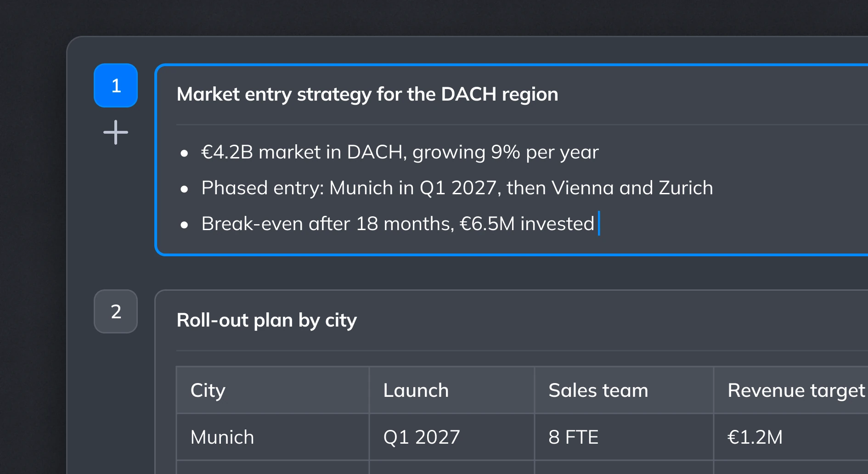
Task: Click the Q1 2027 table cell
Action: coord(452,437)
